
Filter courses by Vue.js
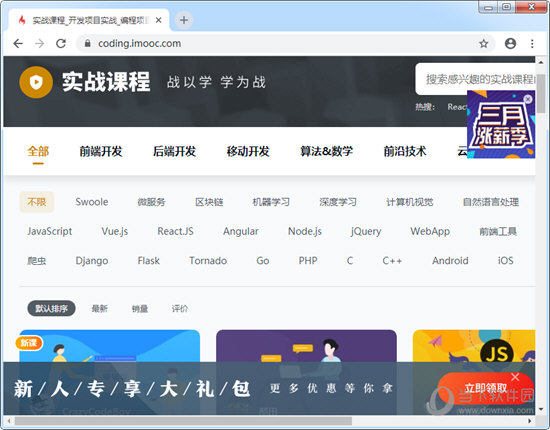pyautogui.click(x=115, y=231)
